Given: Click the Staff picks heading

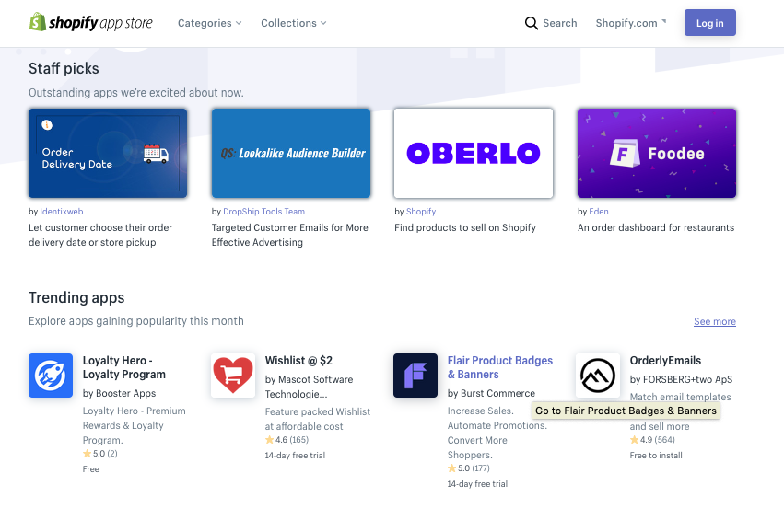Looking at the screenshot, I should 64,68.
